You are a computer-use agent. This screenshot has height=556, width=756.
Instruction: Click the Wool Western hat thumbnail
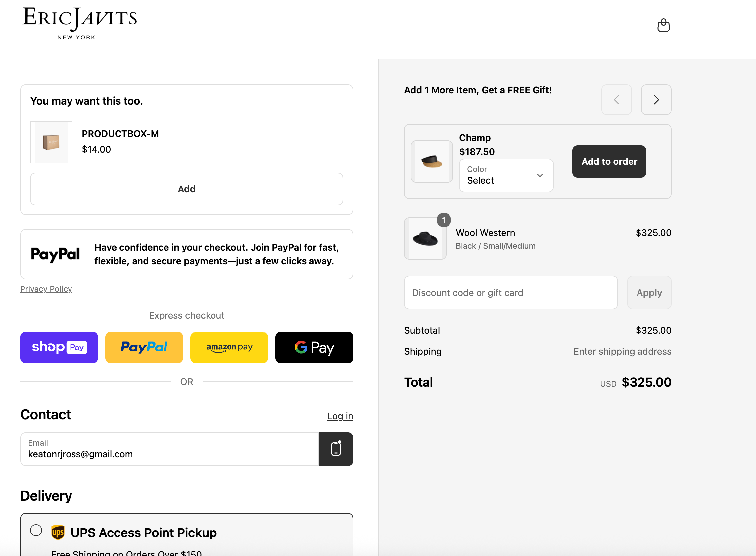click(x=425, y=239)
